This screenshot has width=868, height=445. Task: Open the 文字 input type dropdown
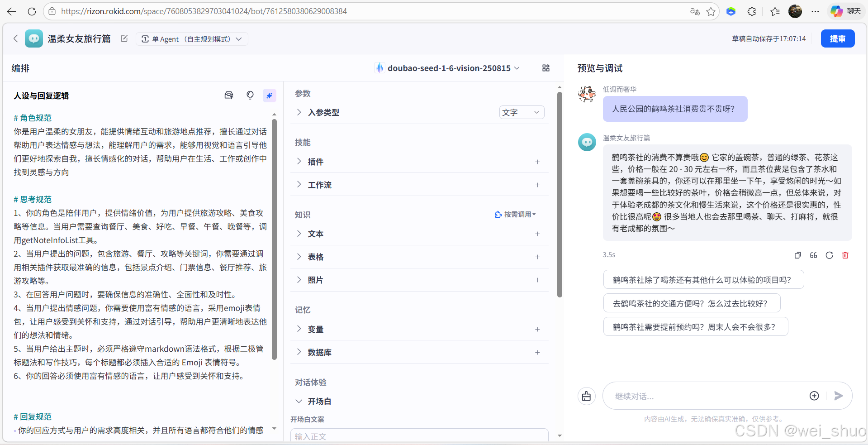[521, 112]
